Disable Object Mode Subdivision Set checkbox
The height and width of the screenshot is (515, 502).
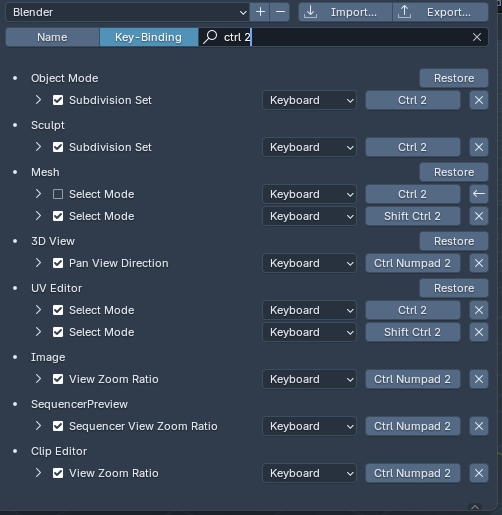(x=58, y=100)
